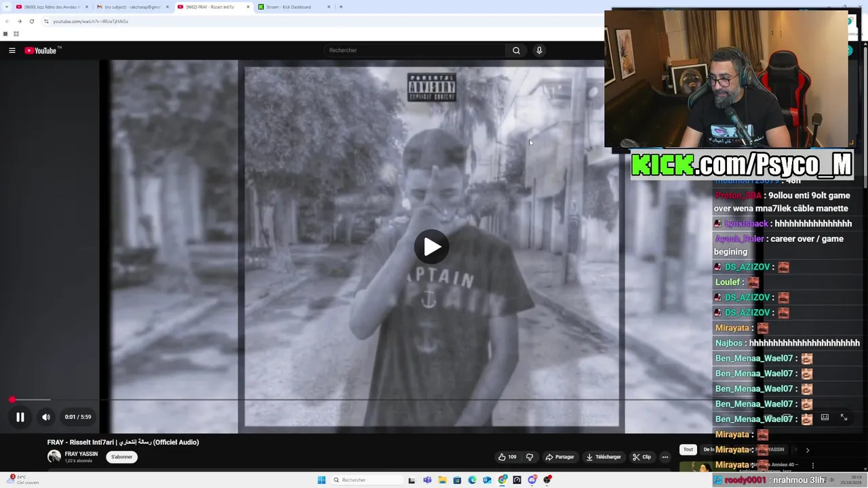Click the search magnifier button on YouTube
Viewport: 868px width, 488px height.
point(516,50)
